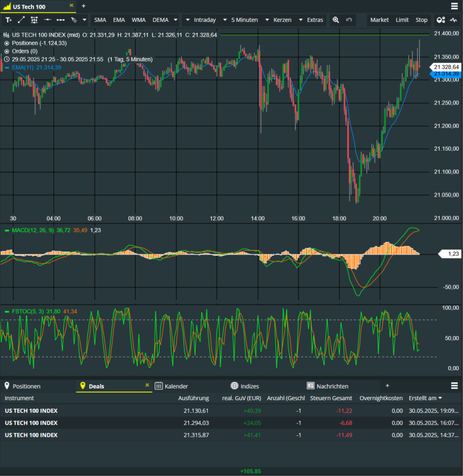Click the candlestick settings icon beside US TECH 100 INDEX
Image resolution: width=463 pixels, height=476 pixels.
click(x=6, y=35)
